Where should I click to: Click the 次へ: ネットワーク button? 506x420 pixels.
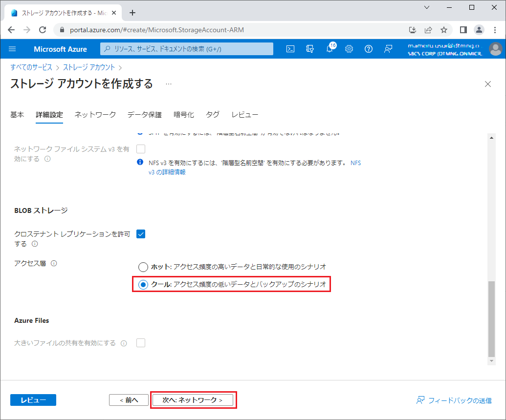pos(193,400)
